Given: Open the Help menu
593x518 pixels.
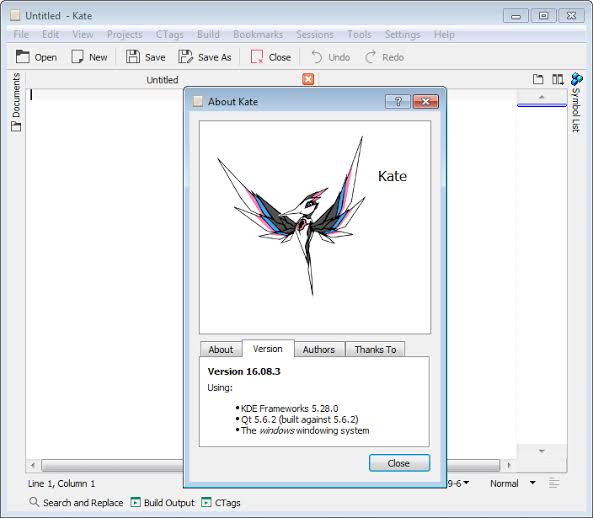Looking at the screenshot, I should tap(444, 34).
